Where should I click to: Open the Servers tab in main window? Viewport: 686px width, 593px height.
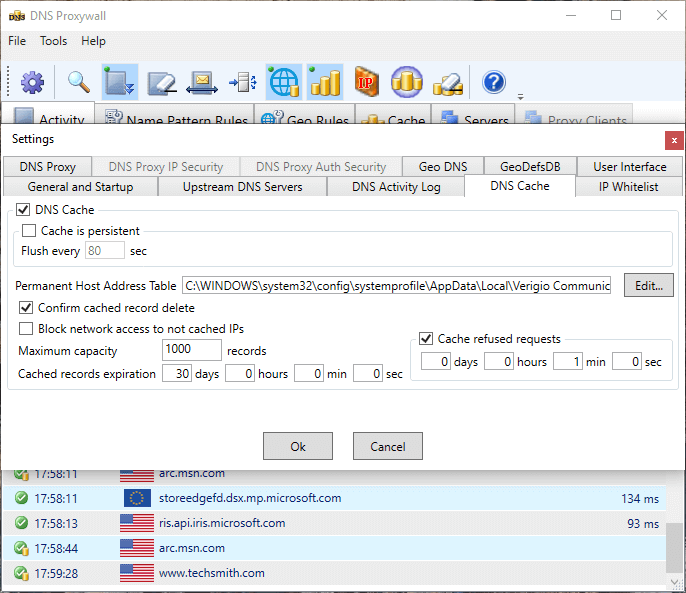[473, 116]
